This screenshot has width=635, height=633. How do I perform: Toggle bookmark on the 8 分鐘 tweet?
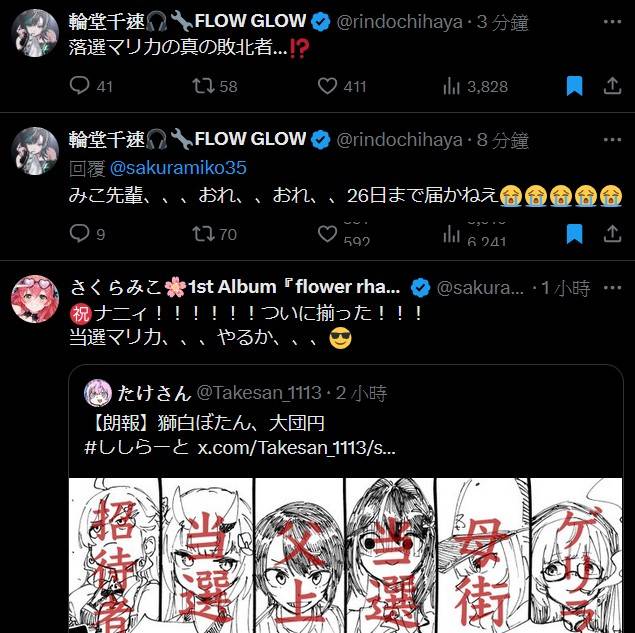click(x=574, y=234)
